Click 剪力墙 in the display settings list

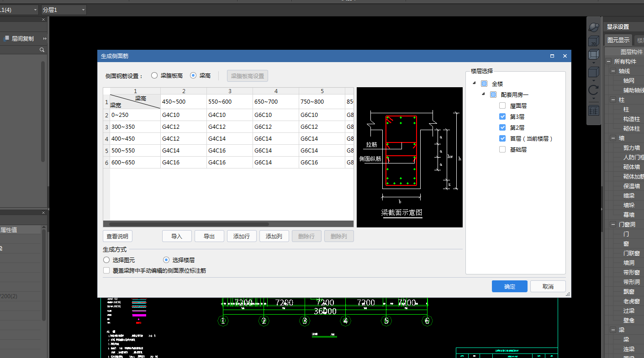(x=632, y=148)
